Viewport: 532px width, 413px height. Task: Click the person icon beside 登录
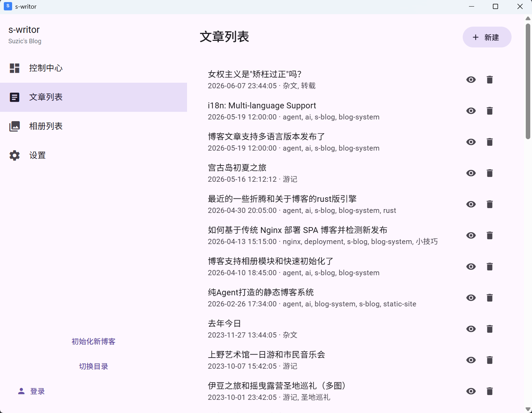(x=21, y=391)
